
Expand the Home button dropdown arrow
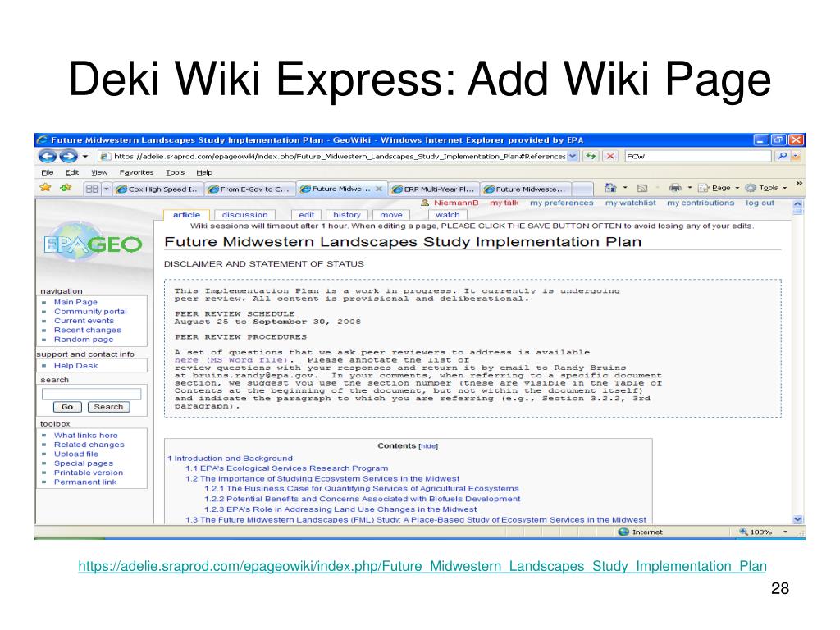point(625,188)
